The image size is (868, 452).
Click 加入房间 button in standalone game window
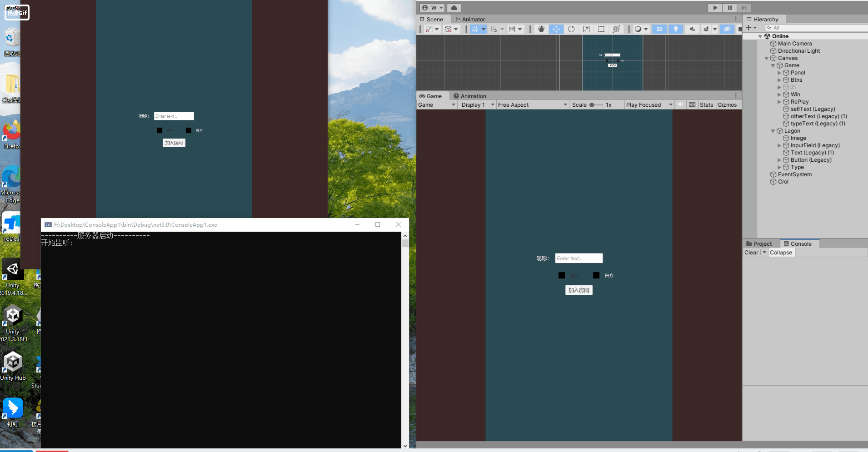pos(174,143)
